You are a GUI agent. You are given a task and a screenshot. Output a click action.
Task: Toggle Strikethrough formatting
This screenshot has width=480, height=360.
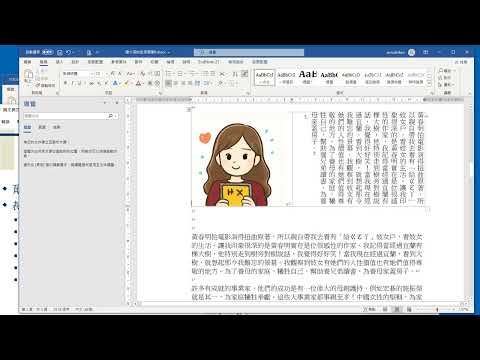click(91, 83)
